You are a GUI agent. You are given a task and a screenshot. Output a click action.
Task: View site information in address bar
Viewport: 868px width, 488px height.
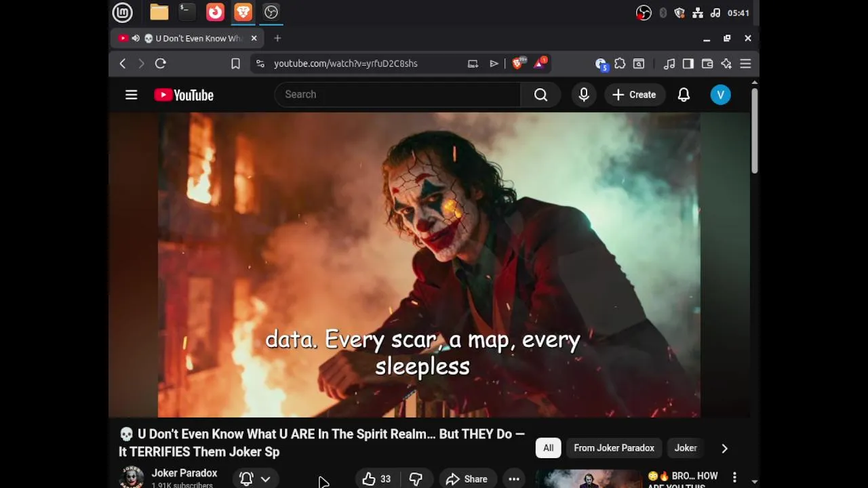point(260,64)
